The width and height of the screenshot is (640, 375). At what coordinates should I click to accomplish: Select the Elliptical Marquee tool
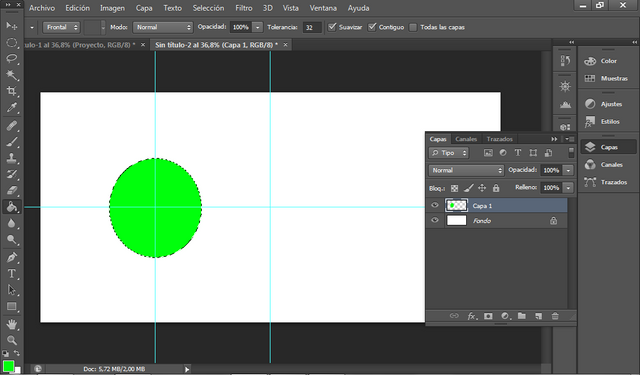pyautogui.click(x=12, y=42)
